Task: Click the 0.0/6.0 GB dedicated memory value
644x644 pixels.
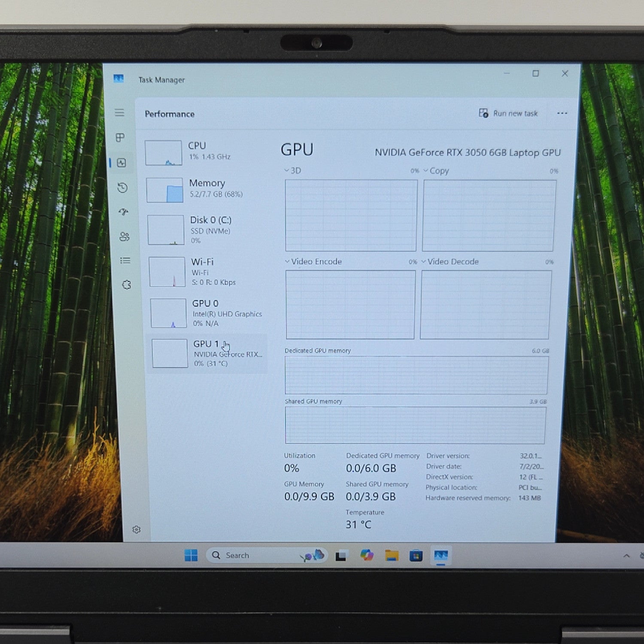Action: click(x=371, y=468)
